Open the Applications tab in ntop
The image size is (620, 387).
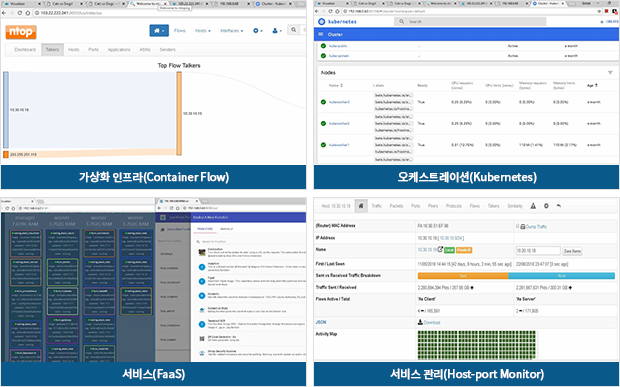(119, 50)
